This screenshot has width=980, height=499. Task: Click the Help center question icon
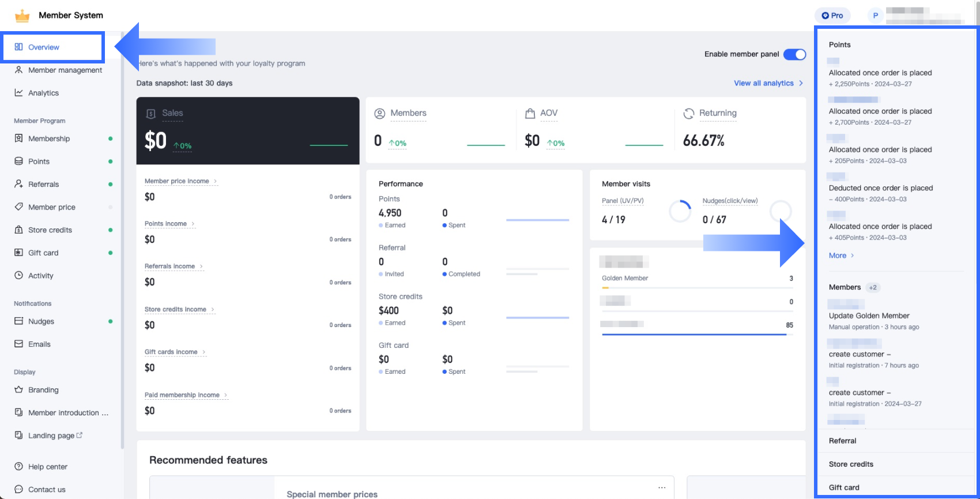[18, 467]
